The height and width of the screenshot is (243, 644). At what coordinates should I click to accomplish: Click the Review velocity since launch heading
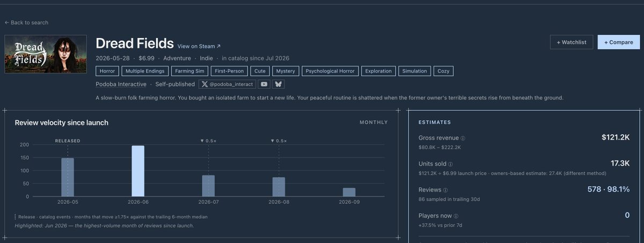[62, 123]
